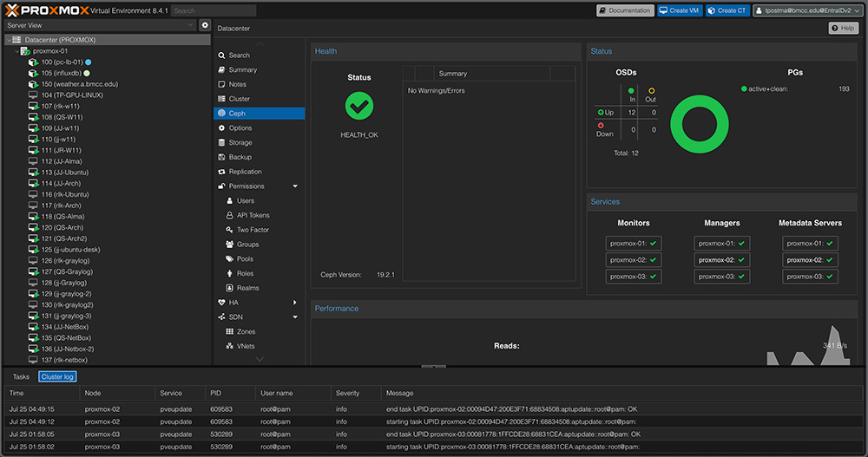Open the tpostma user account menu
The image size is (868, 457).
[x=807, y=10]
